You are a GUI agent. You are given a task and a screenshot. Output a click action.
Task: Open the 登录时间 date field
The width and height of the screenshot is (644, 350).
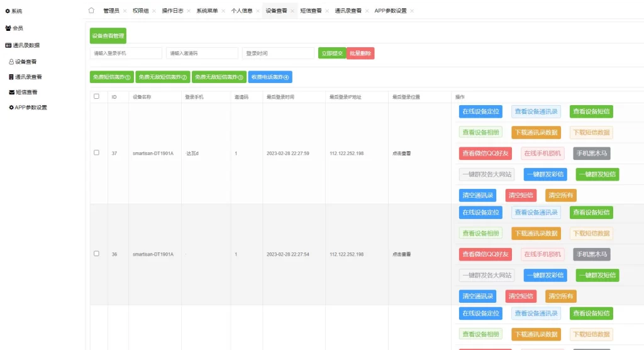(278, 54)
